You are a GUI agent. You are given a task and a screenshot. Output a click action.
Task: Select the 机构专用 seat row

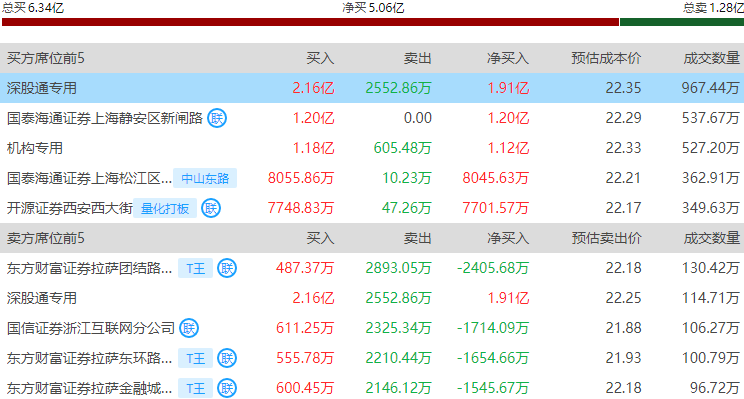[x=372, y=148]
